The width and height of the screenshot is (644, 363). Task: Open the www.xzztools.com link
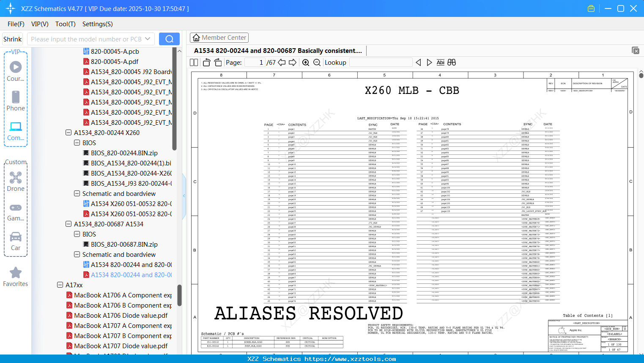pyautogui.click(x=350, y=359)
